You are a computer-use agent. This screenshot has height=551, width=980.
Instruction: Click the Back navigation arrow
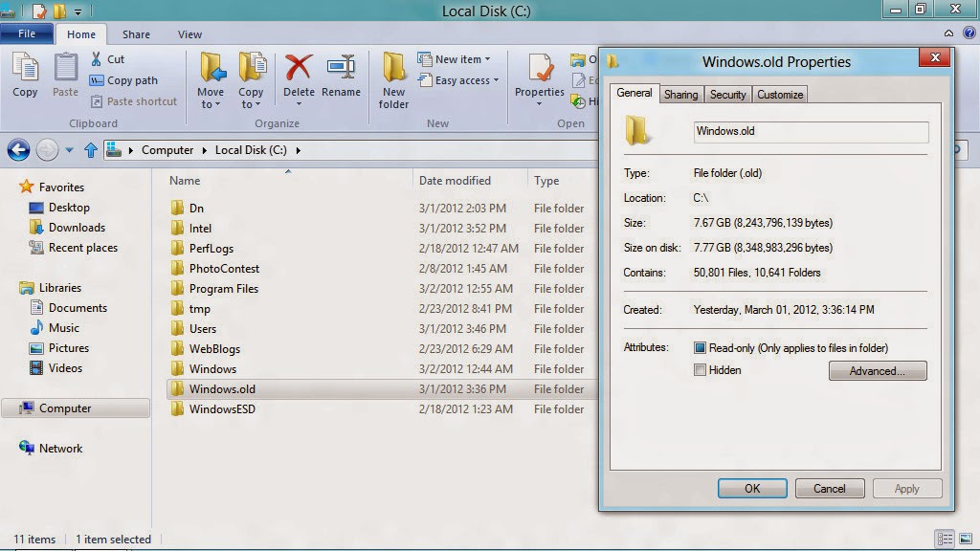pos(18,150)
